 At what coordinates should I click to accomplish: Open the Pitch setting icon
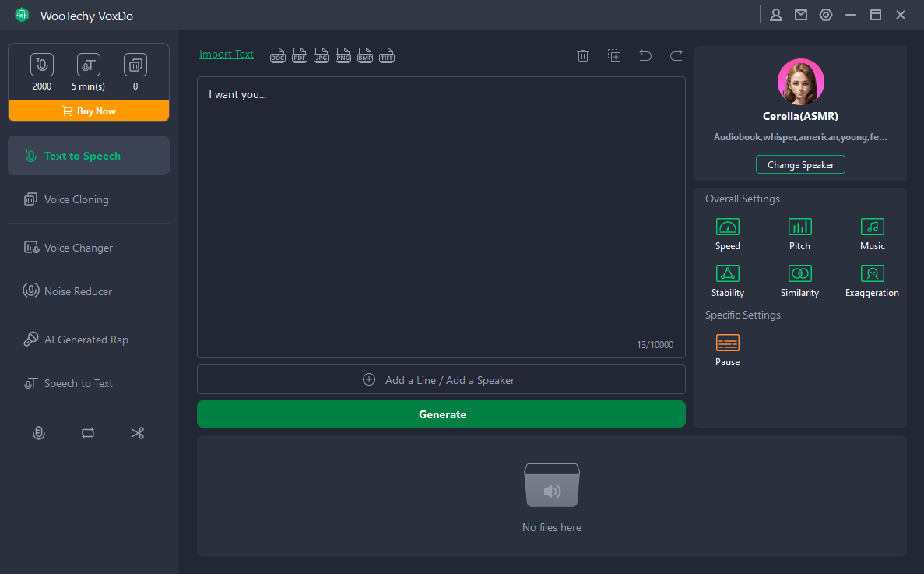[799, 227]
